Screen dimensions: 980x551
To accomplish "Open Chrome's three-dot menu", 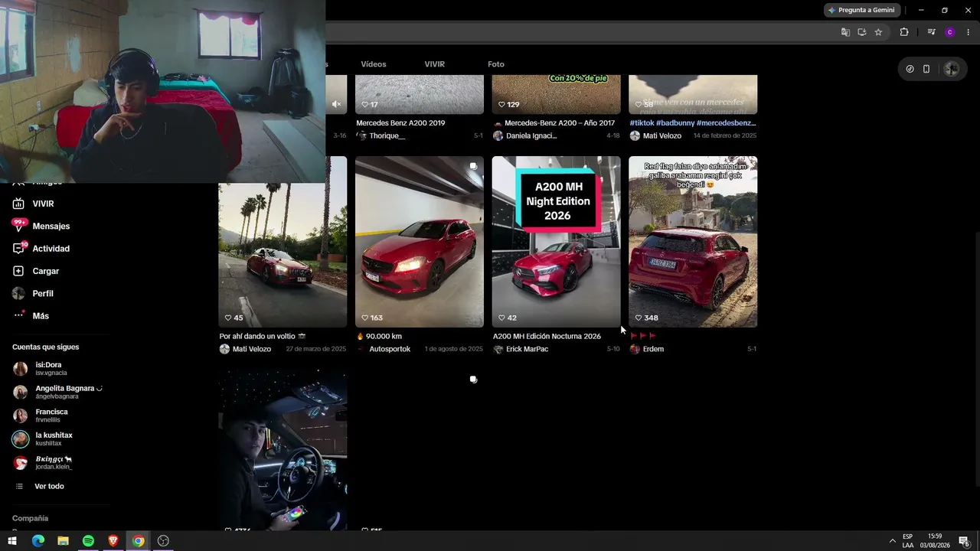I will [x=968, y=32].
